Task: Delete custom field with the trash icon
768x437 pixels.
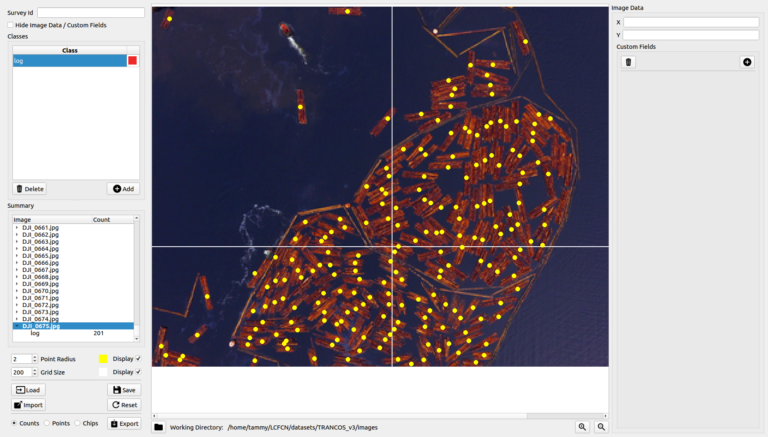Action: 628,62
